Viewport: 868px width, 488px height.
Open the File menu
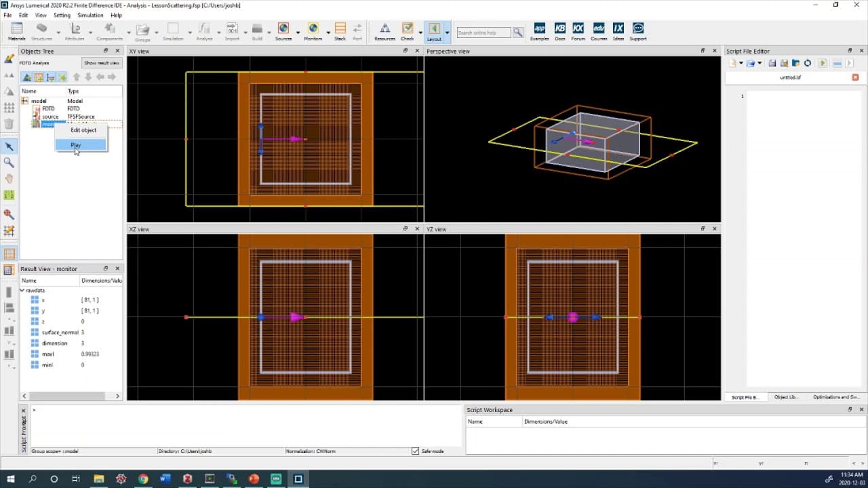7,15
